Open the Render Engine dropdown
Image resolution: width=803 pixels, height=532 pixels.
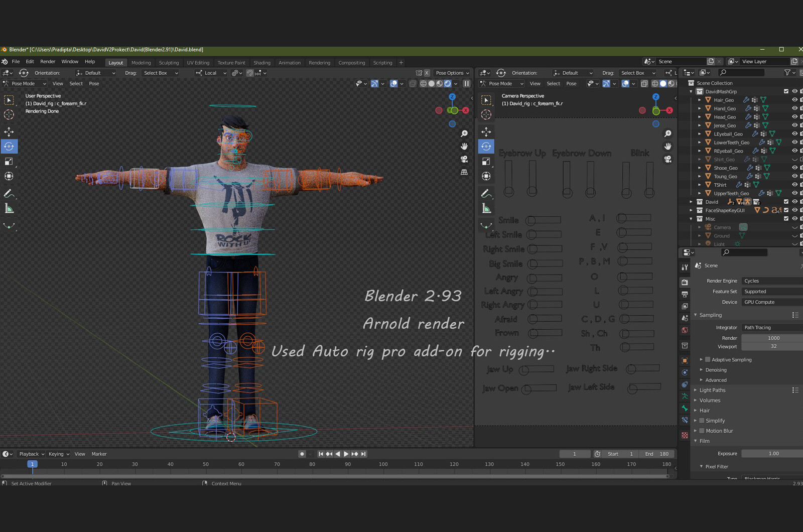771,281
